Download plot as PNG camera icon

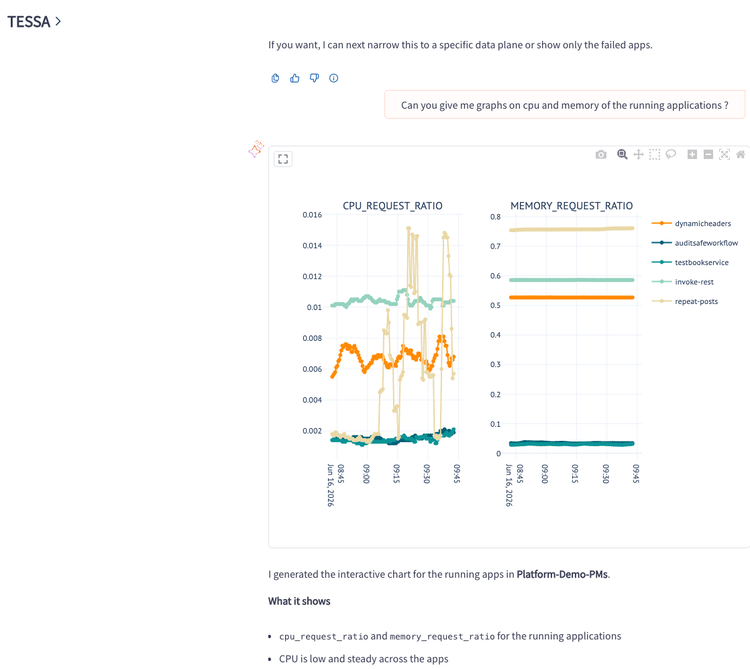point(601,154)
